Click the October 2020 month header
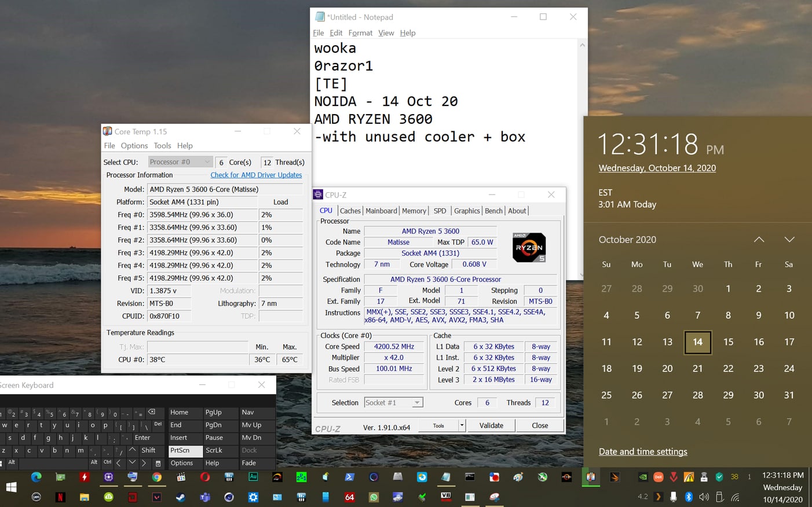This screenshot has width=812, height=507. pyautogui.click(x=627, y=240)
